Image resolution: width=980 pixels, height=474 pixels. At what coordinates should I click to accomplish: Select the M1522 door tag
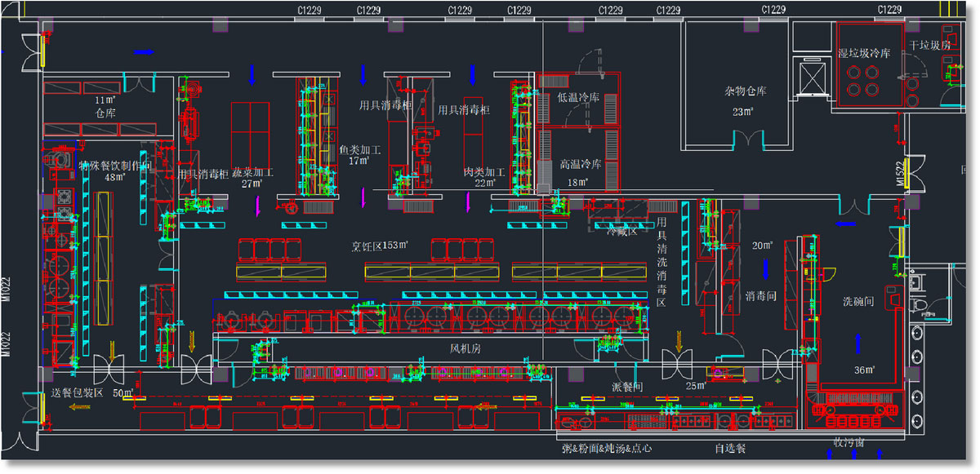click(x=901, y=174)
